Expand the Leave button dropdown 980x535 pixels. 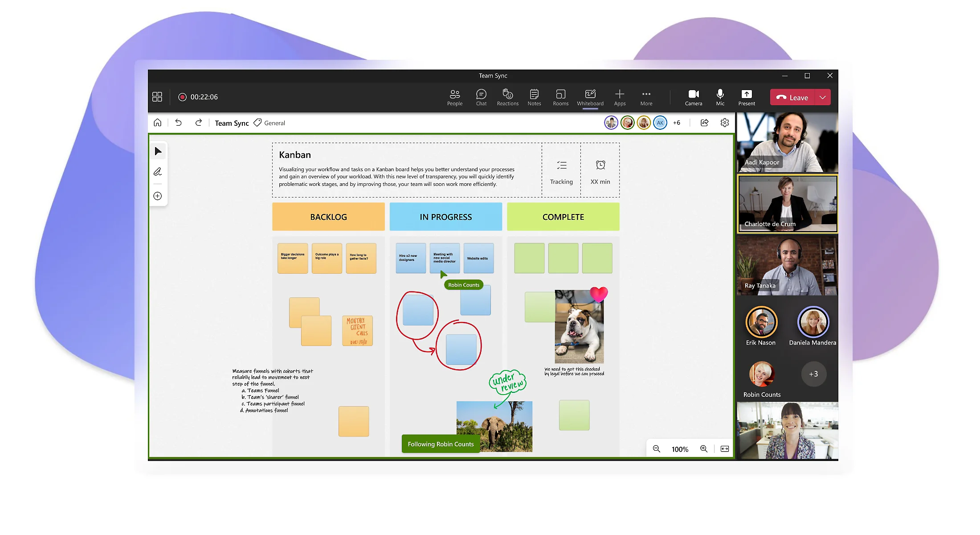click(823, 97)
